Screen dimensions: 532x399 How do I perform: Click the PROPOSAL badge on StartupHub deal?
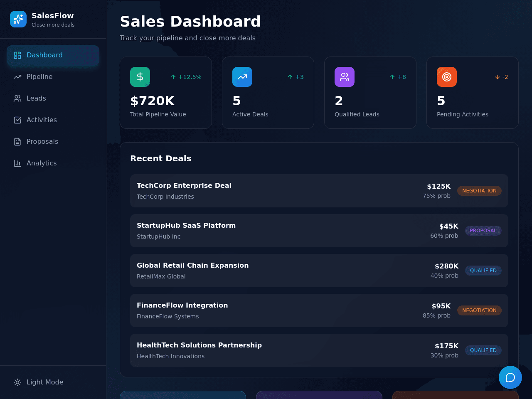coord(483,231)
